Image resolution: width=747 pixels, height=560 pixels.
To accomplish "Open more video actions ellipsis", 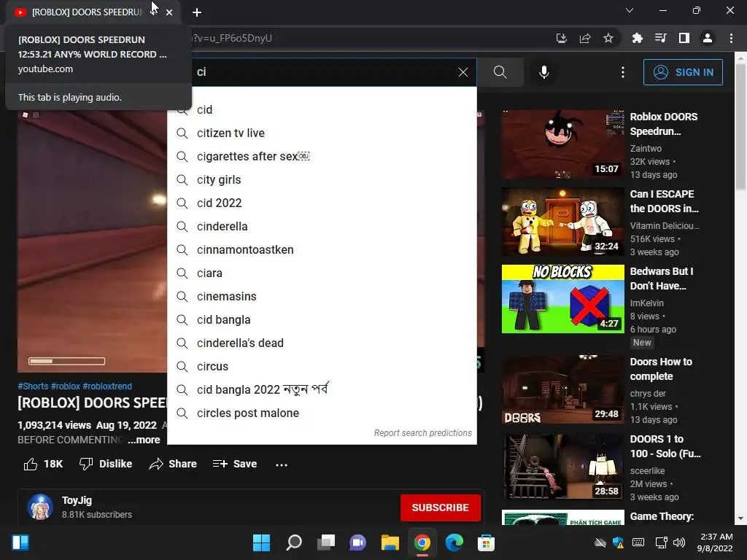I will coord(282,464).
